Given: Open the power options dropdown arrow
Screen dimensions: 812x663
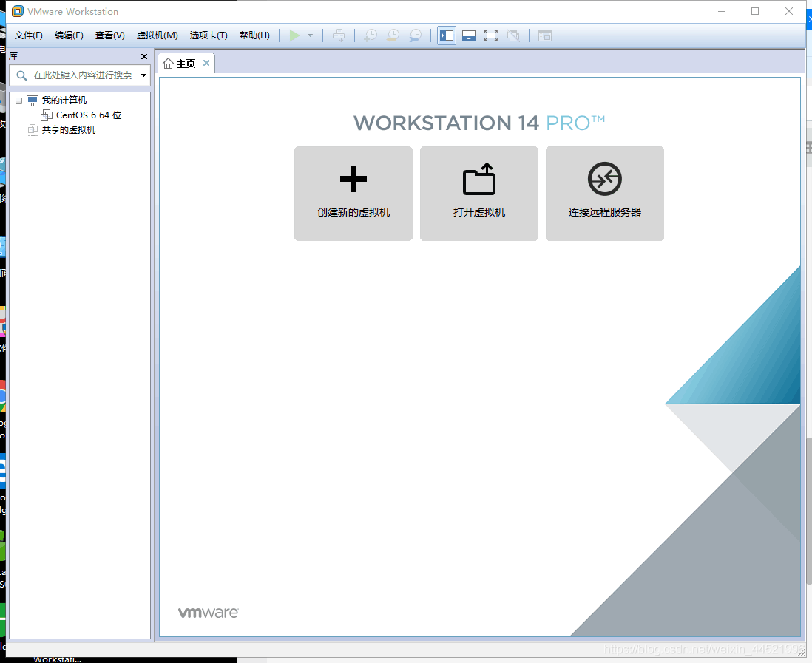Looking at the screenshot, I should coord(310,35).
